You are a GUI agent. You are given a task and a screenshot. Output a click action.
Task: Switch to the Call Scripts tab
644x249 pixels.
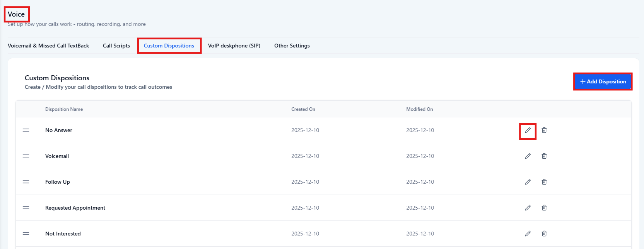tap(116, 46)
